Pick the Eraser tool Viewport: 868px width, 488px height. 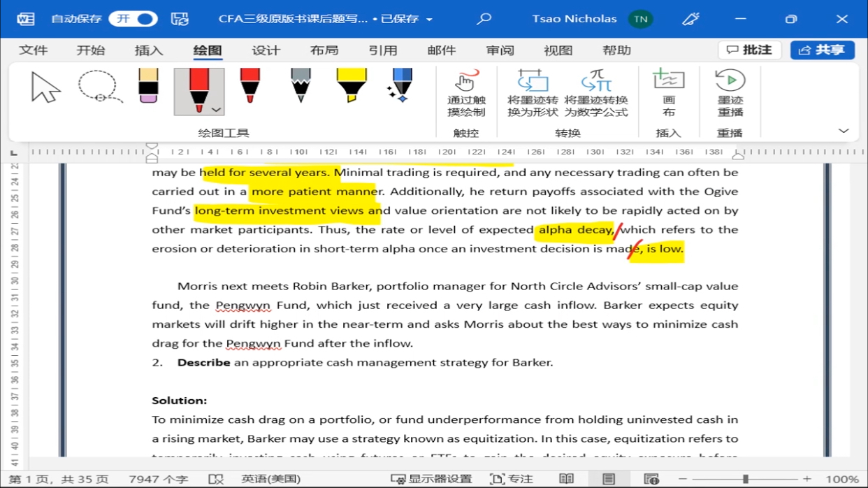[148, 87]
